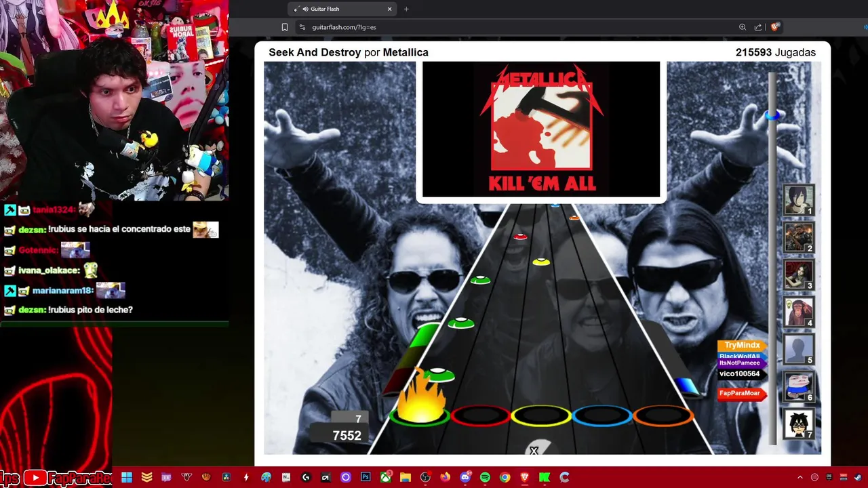This screenshot has height=488, width=868.
Task: Open File Explorer from the taskbar
Action: [405, 477]
